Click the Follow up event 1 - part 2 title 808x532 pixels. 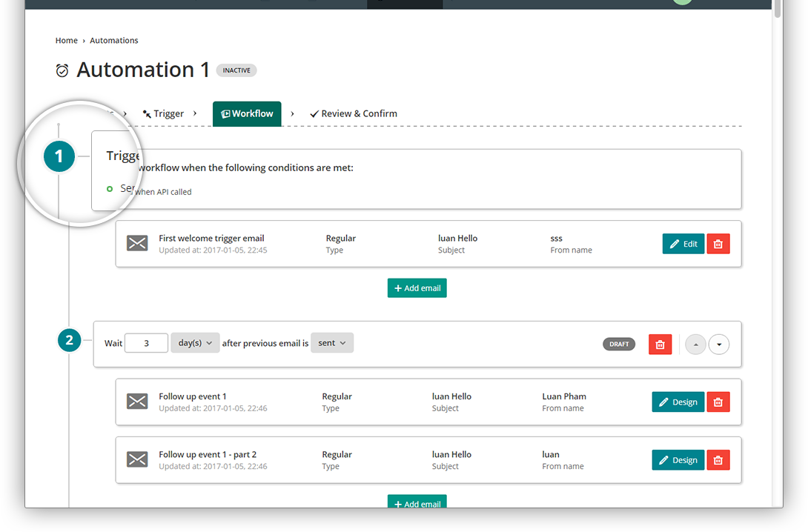[x=207, y=454]
